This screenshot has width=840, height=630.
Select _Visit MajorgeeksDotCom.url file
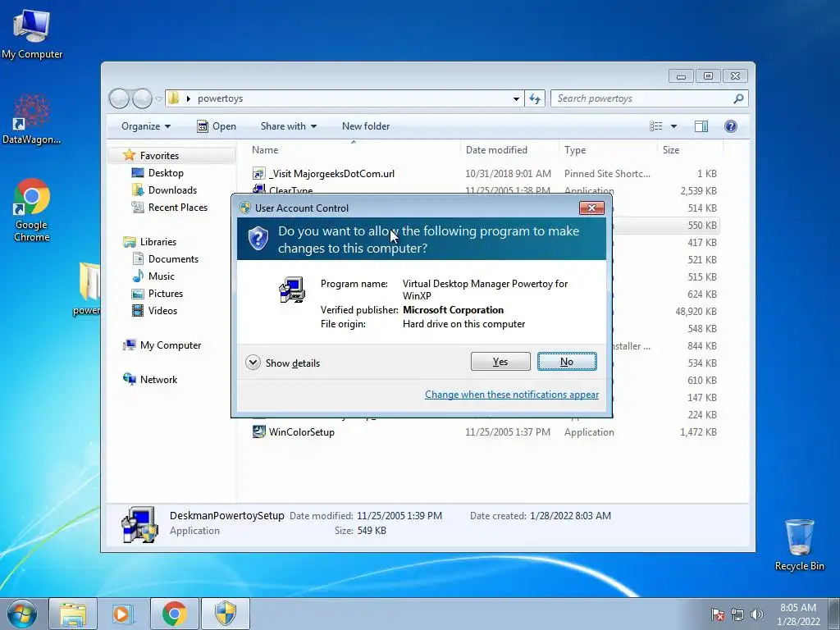(331, 174)
